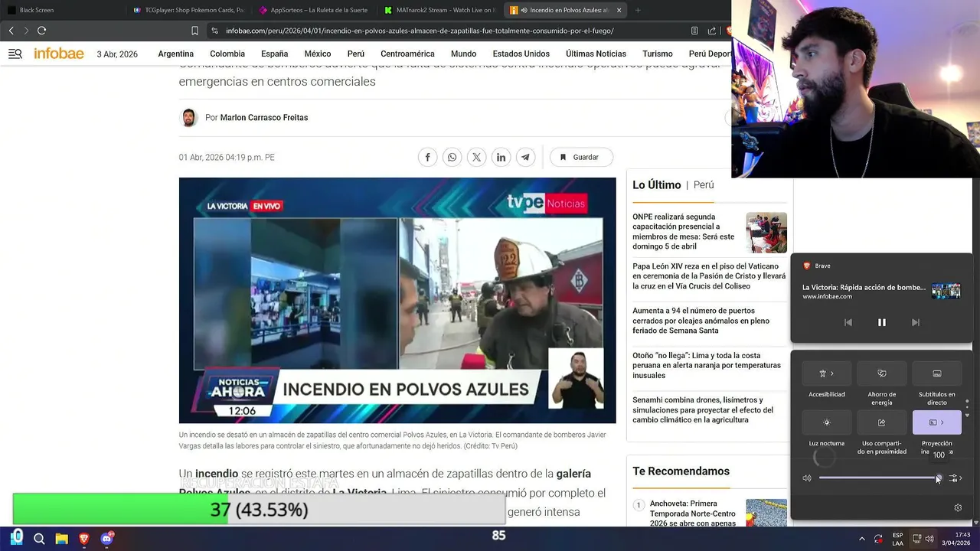The height and width of the screenshot is (551, 980).
Task: Click Perú in Lo Último header
Action: point(704,185)
